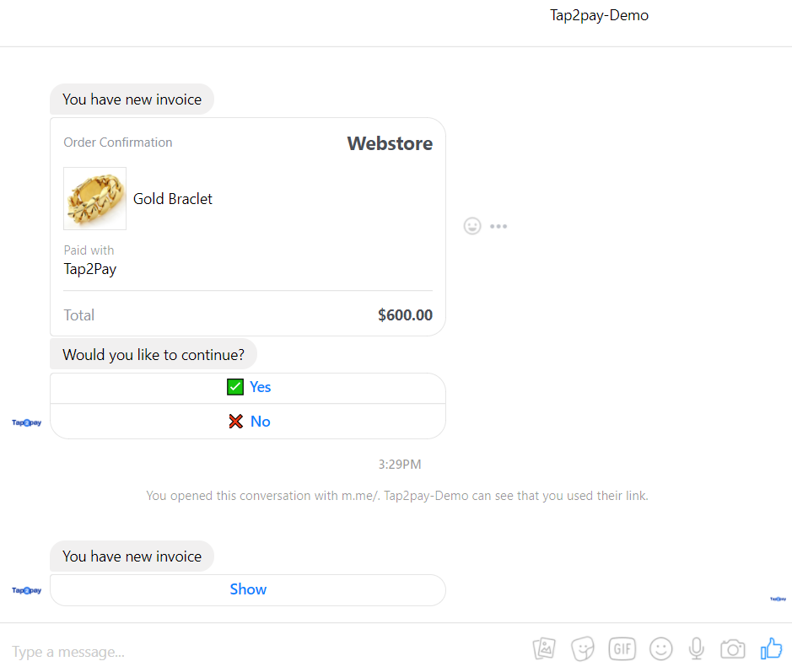
Task: Select the microphone voice message icon
Action: pos(696,648)
